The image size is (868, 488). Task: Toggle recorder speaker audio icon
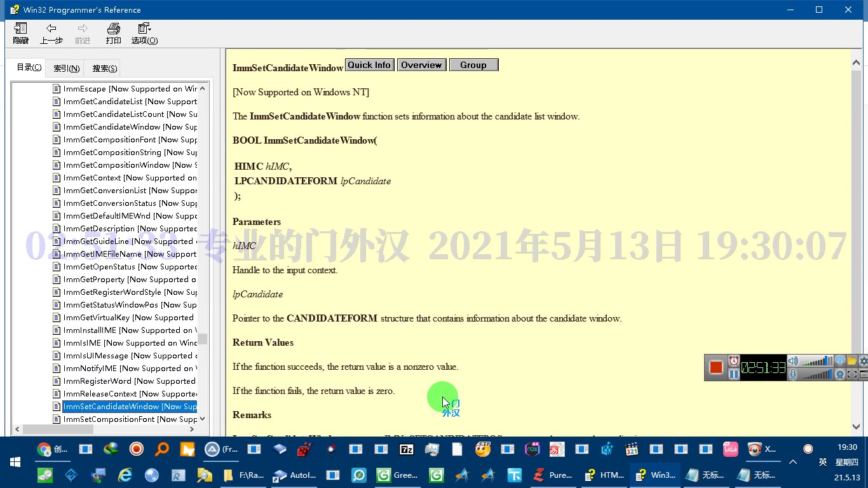coord(793,361)
